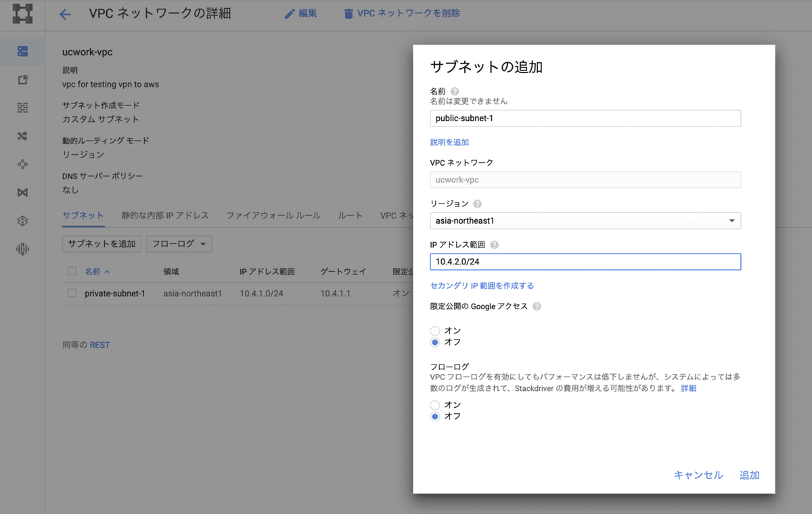Open 同等の REST link
Viewport: 812px width, 514px height.
(99, 345)
